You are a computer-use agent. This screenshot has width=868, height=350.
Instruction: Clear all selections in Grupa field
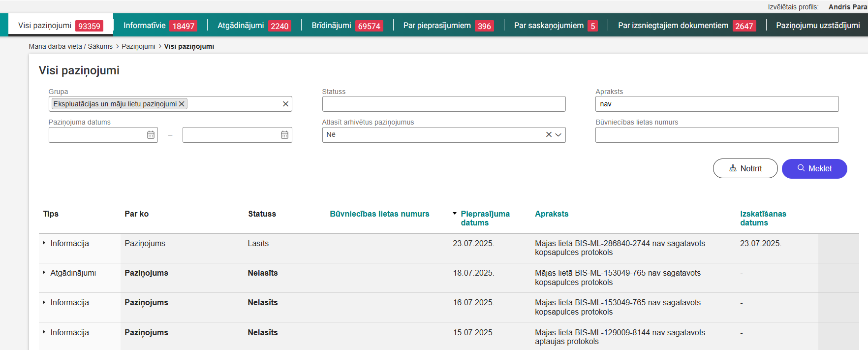tap(285, 104)
